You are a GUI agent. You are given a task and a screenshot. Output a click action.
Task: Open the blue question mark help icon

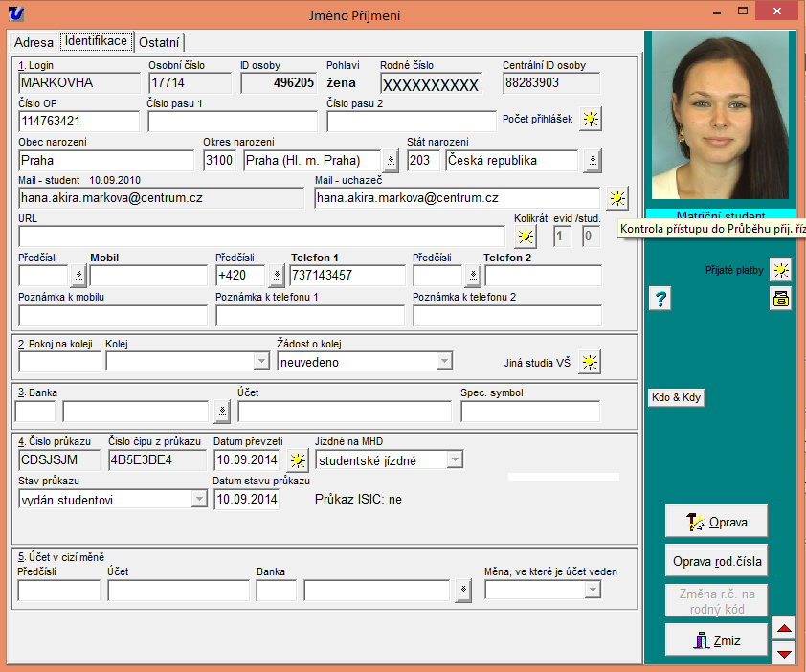(660, 299)
